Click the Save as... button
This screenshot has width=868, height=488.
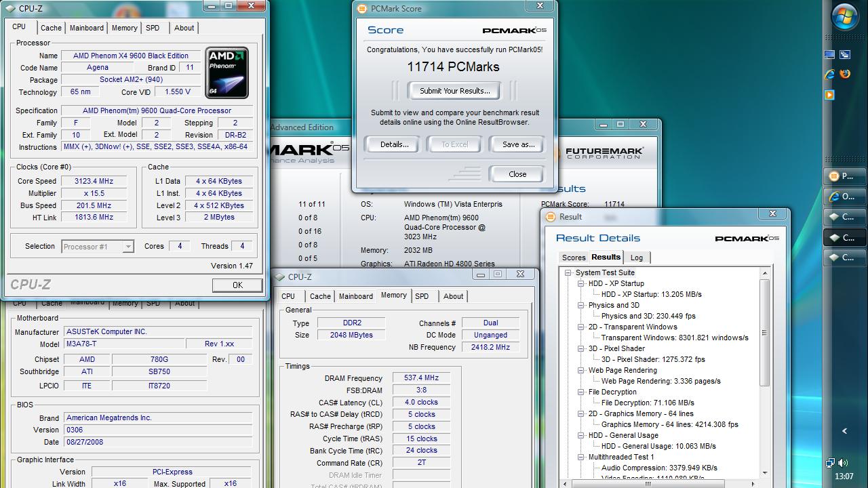click(x=518, y=144)
